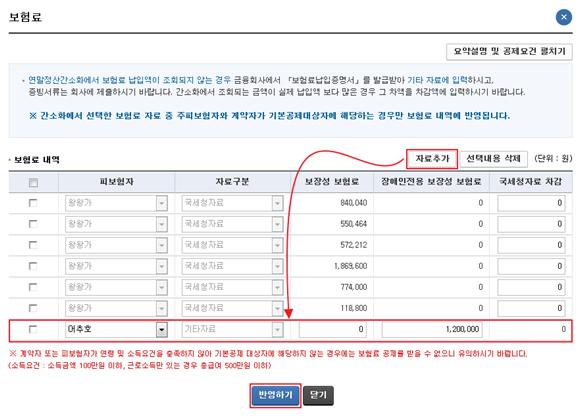The image size is (581, 418).
Task: Open 피보험자 dropdown in the 550,464 row
Action: [x=116, y=224]
